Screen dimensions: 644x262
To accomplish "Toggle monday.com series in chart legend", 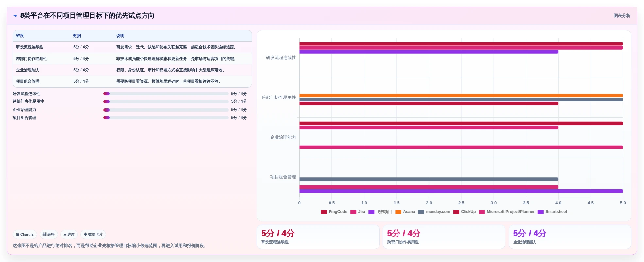I will 434,212.
